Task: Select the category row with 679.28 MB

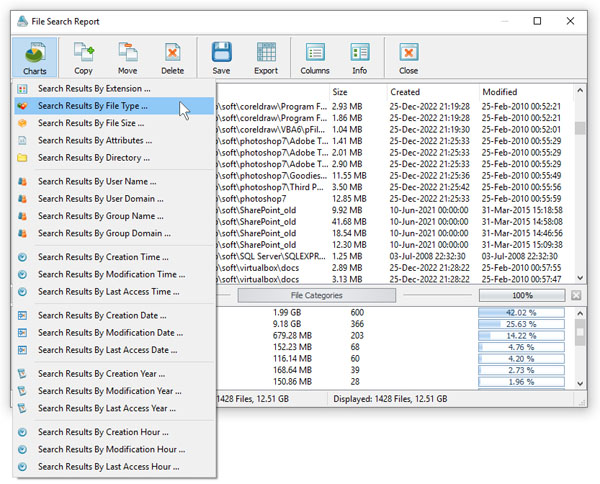Action: [395, 336]
